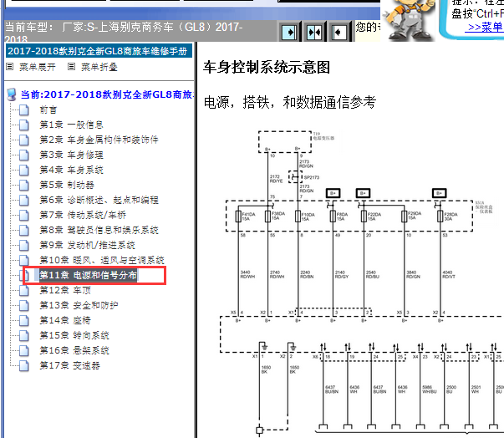Open 第9章 发动机/推进系统
The height and width of the screenshot is (438, 504).
(87, 245)
